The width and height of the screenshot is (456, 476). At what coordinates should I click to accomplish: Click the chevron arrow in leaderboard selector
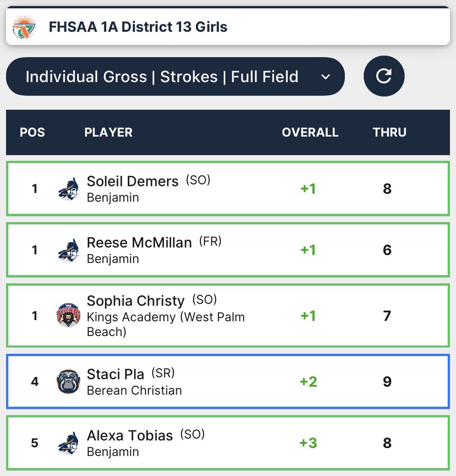[x=326, y=77]
